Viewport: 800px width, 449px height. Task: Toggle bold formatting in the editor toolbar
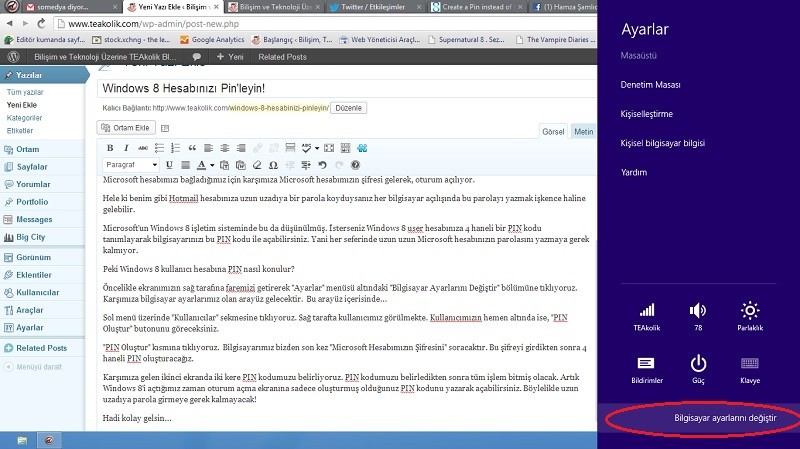110,148
